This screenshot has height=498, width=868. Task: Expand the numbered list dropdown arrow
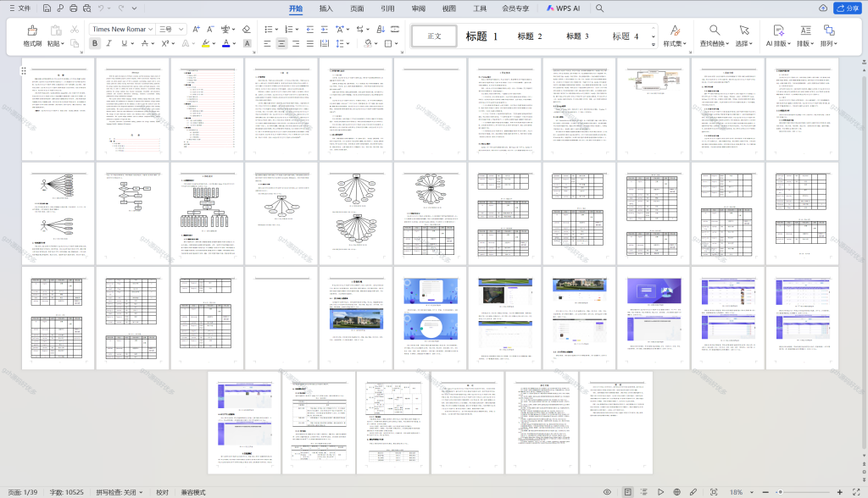point(297,30)
